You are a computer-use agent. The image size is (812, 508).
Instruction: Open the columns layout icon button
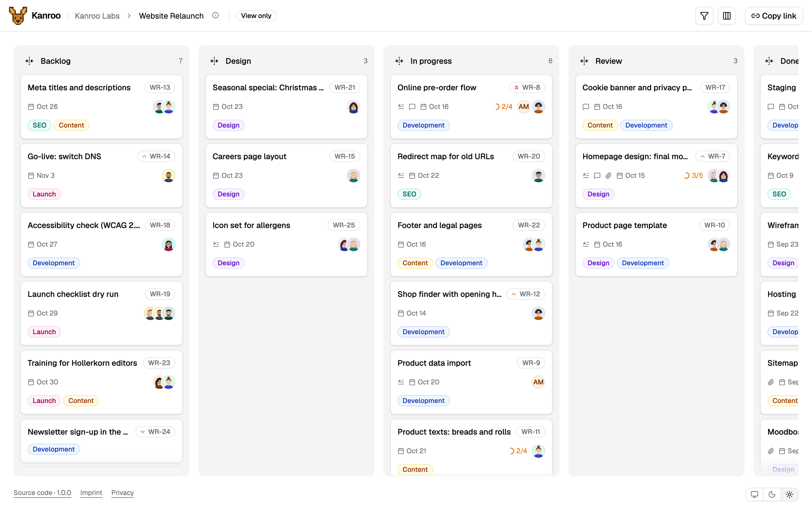coord(727,16)
